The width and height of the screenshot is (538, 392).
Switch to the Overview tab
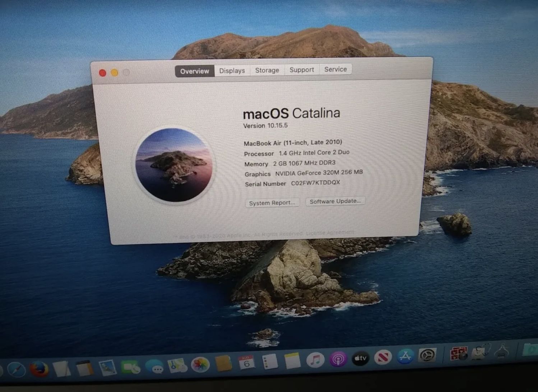[194, 71]
